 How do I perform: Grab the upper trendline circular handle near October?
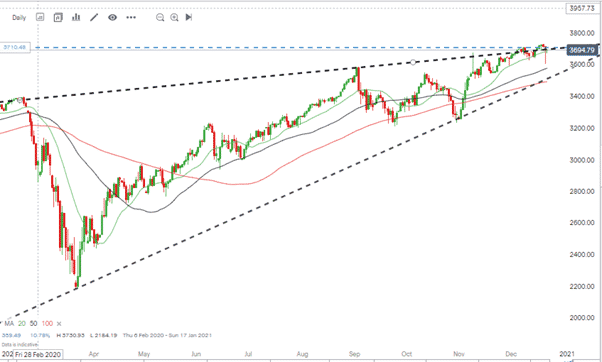coord(413,62)
